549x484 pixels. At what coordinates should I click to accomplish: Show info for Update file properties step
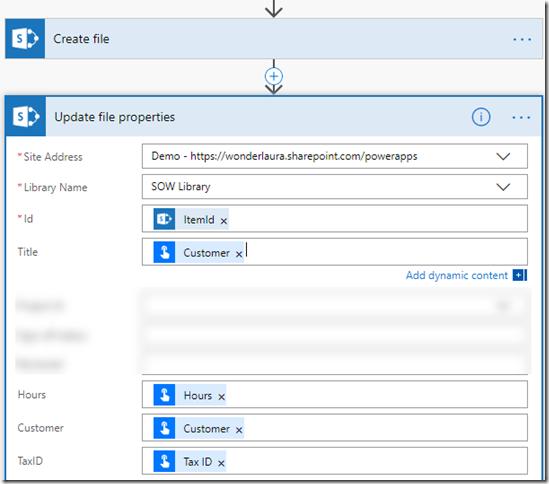pos(481,117)
